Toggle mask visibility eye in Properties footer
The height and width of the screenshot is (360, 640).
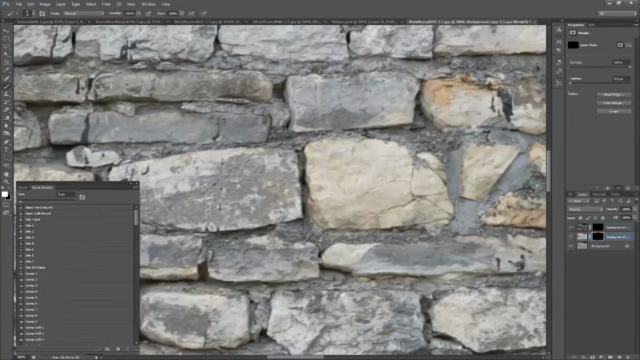click(618, 189)
